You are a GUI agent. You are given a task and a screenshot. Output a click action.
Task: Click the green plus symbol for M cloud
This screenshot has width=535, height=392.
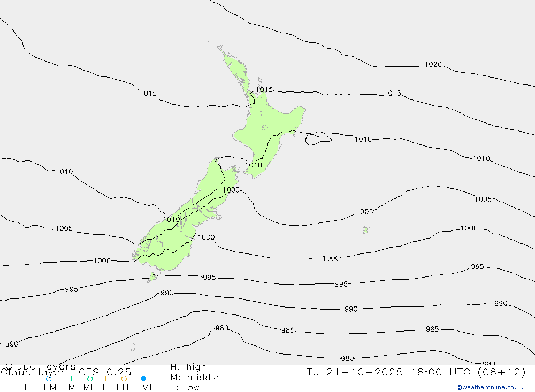point(71,379)
